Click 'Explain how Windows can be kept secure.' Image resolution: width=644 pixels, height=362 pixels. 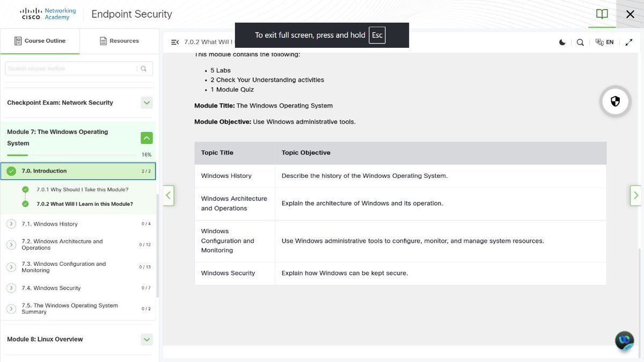[345, 273]
